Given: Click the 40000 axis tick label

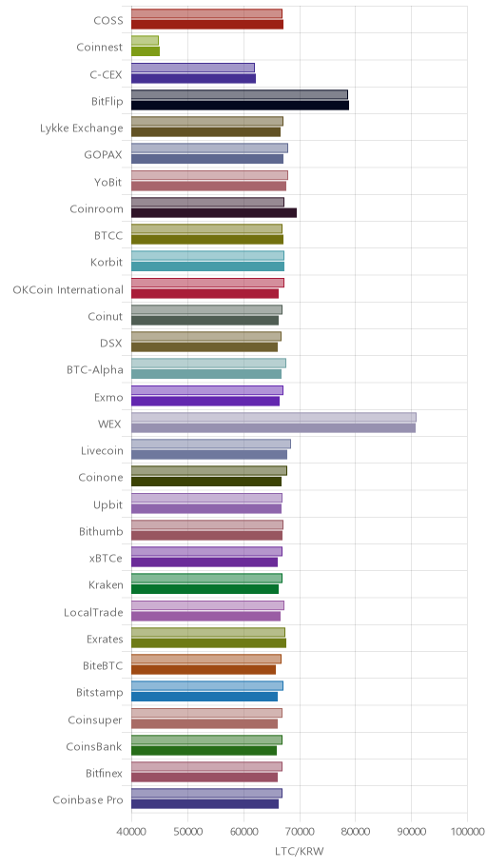Looking at the screenshot, I should [131, 832].
